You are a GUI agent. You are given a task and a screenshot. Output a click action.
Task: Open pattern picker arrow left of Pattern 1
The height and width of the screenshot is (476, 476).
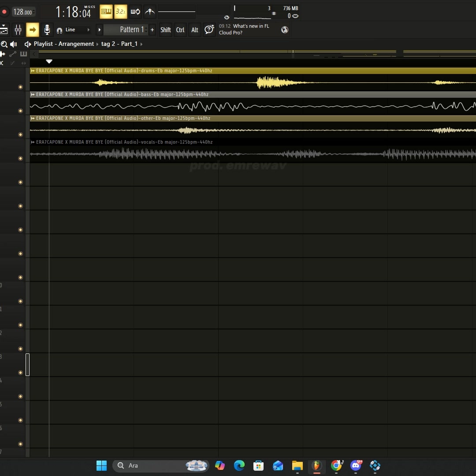coord(99,30)
